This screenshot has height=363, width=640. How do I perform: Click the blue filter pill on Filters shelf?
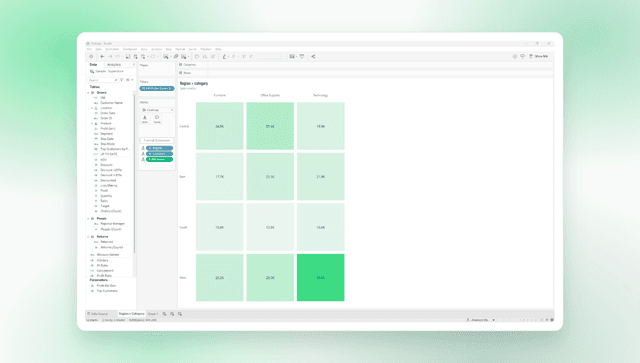tap(157, 88)
